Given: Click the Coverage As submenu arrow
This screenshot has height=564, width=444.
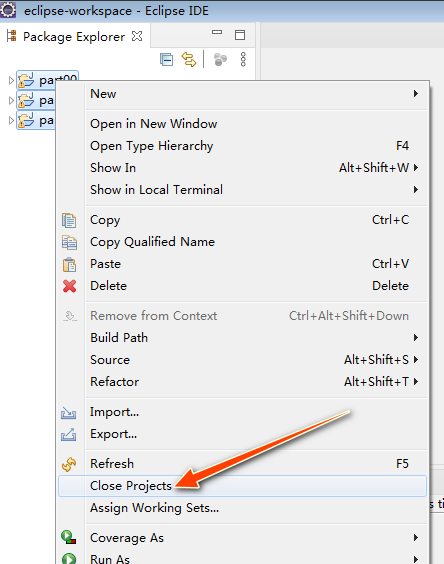Looking at the screenshot, I should 416,538.
